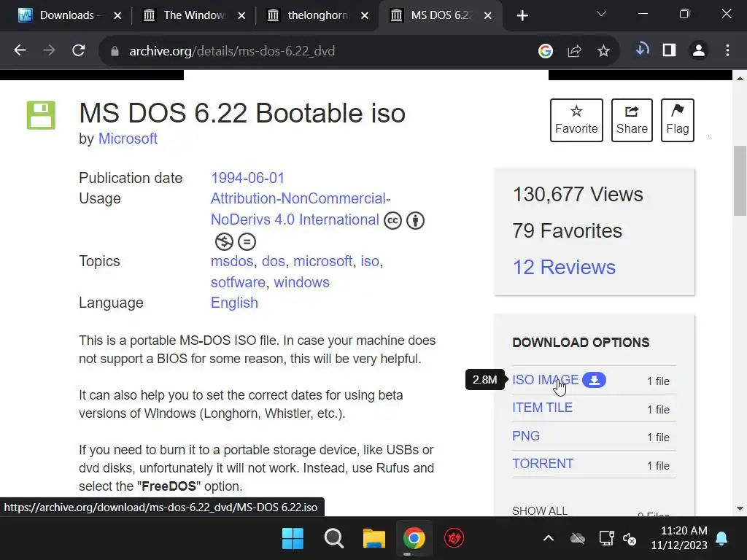Viewport: 747px width, 560px height.
Task: Bookmark this page with the star icon
Action: [x=603, y=50]
